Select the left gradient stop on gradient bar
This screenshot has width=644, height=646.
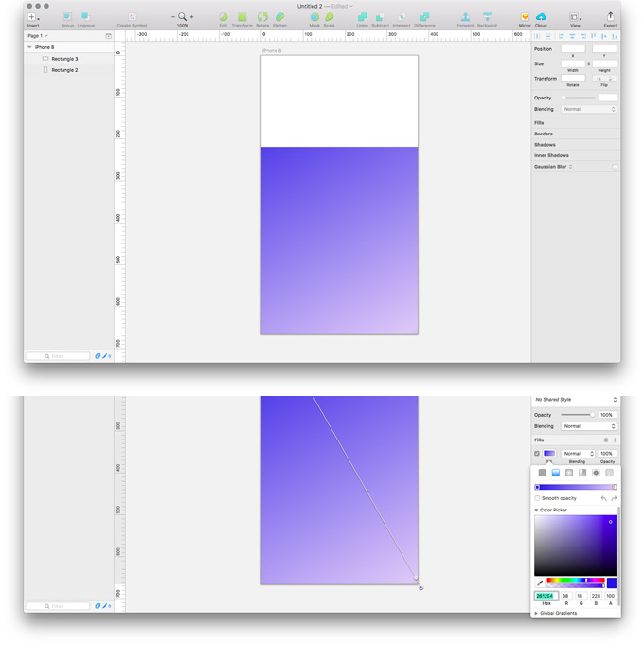[537, 487]
